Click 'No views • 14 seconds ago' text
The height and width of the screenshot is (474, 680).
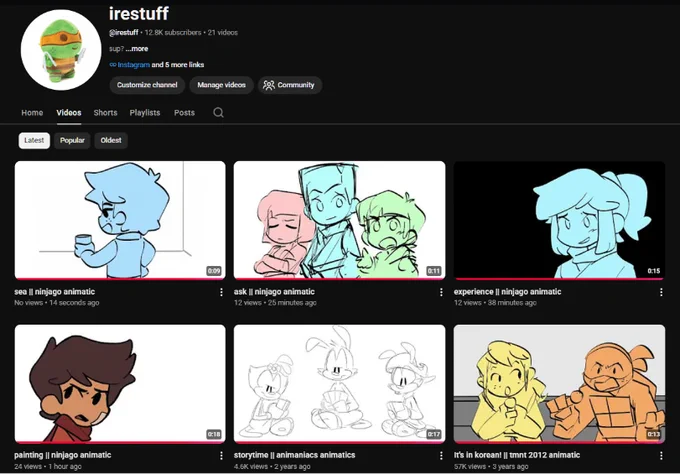tap(57, 303)
